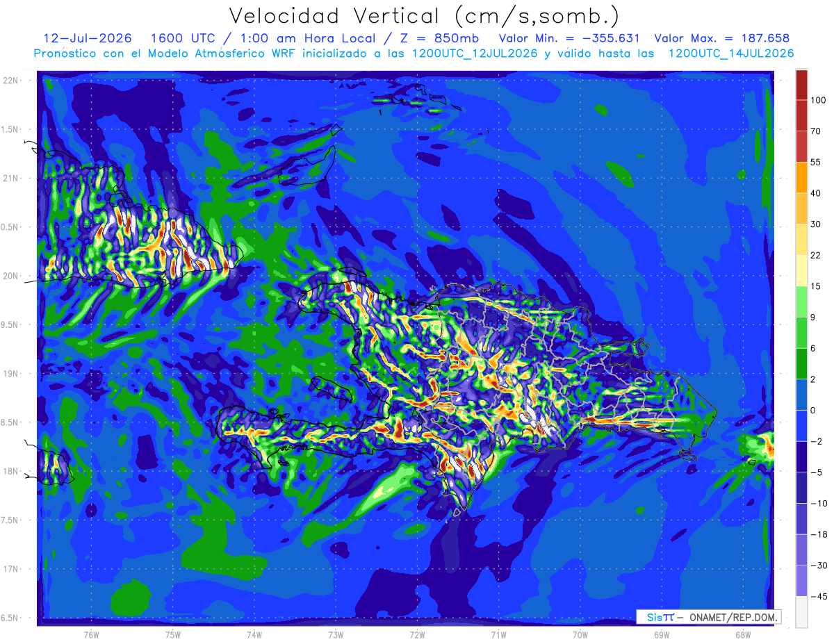Click the longitude label '75W'
The height and width of the screenshot is (644, 834).
pyautogui.click(x=172, y=635)
